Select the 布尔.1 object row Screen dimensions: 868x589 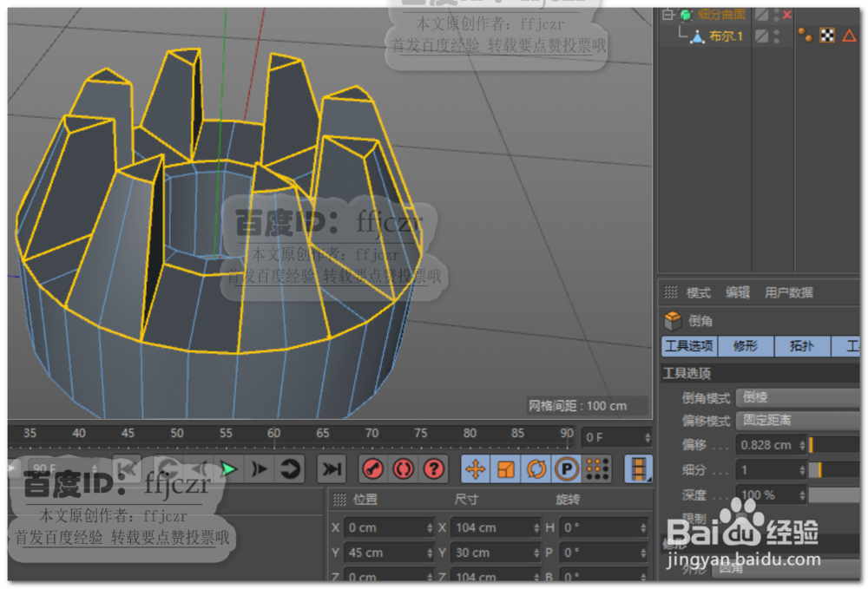726,36
